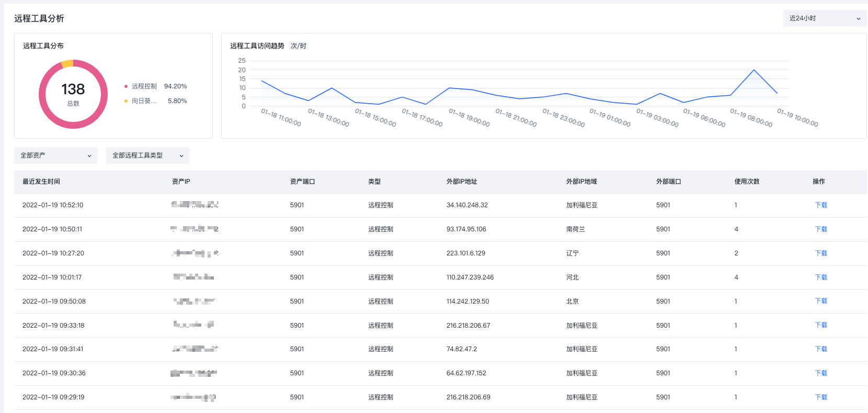Select external IP 216.218.206.69
Image resolution: width=868 pixels, height=413 pixels.
coord(469,397)
